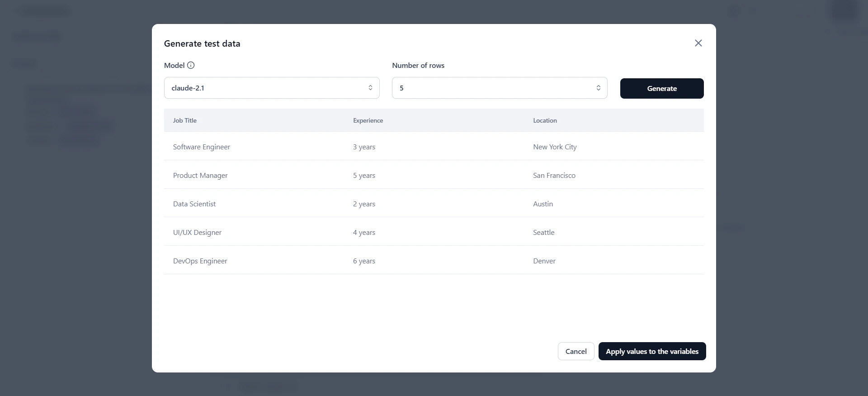Click the Experience column header
Viewport: 868px width, 396px height.
(x=368, y=120)
